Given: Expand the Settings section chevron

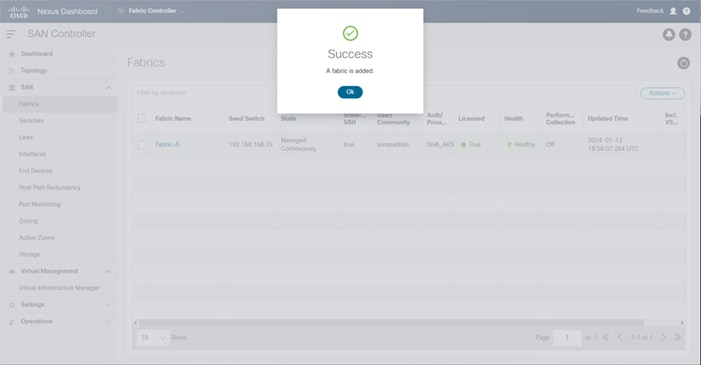Looking at the screenshot, I should click(108, 305).
